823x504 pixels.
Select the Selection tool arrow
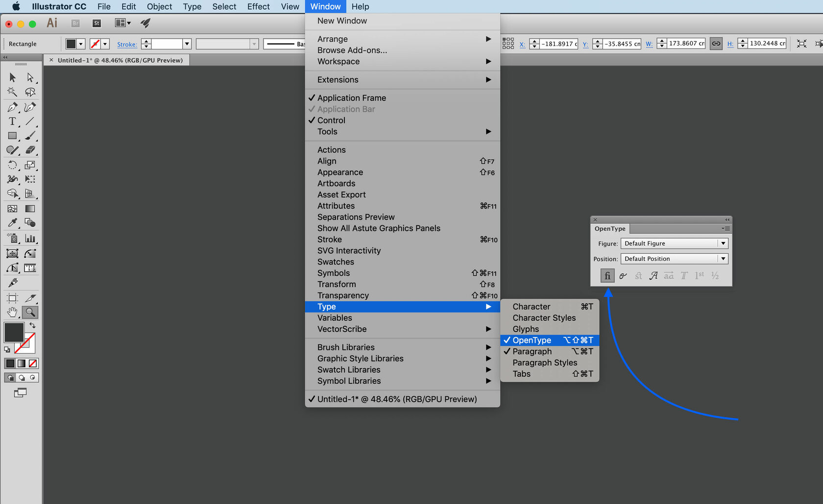13,78
